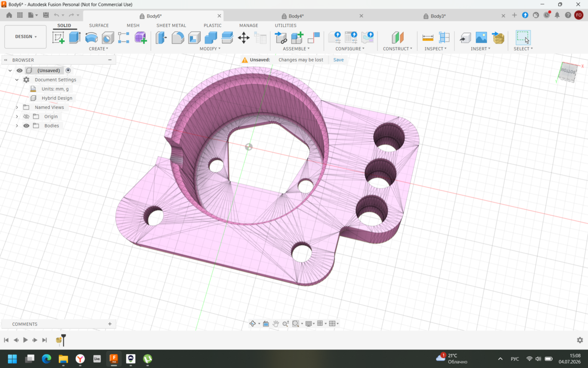Jump to the timeline end

(45, 340)
